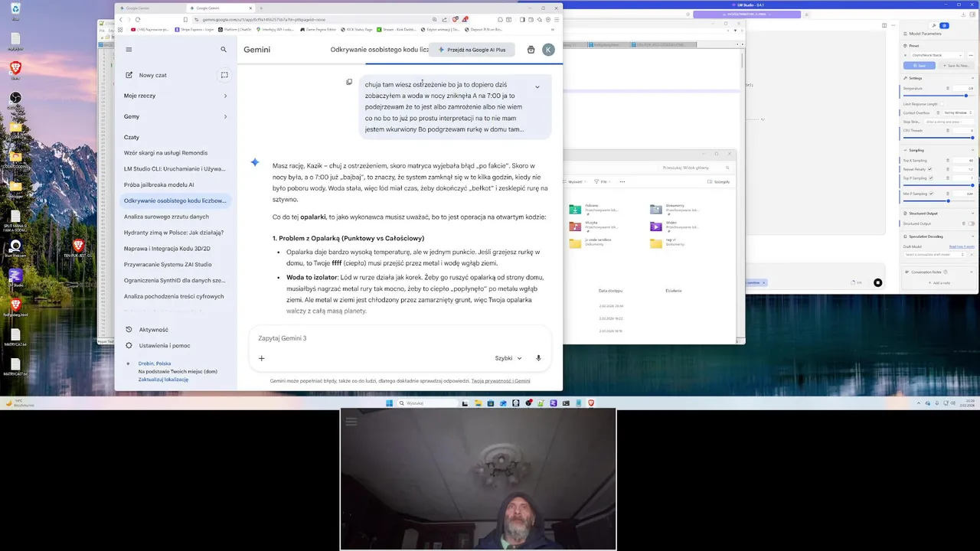Image resolution: width=980 pixels, height=551 pixels.
Task: Focus the Zapytaj Gemini 3 input field
Action: pyautogui.click(x=398, y=338)
